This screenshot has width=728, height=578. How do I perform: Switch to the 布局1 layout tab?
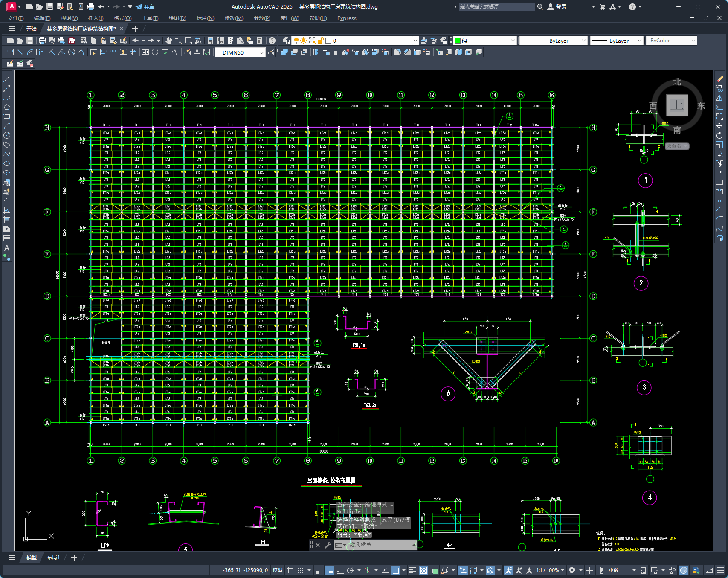[53, 558]
